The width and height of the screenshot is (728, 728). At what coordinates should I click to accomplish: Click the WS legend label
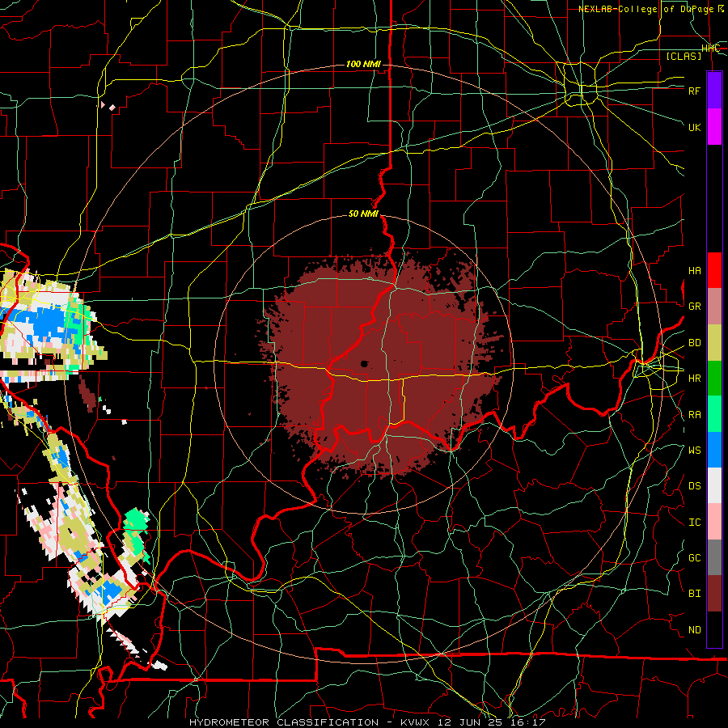(x=694, y=450)
